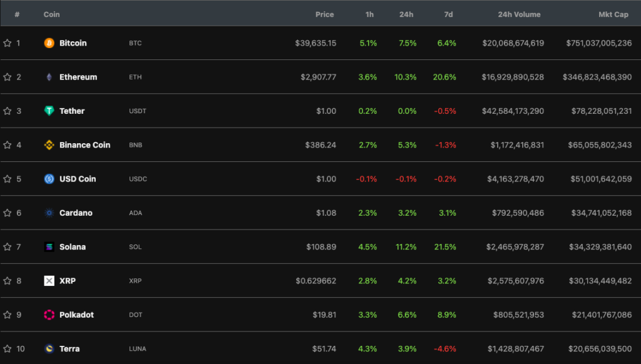Click the Binance Coin logo icon

(49, 145)
